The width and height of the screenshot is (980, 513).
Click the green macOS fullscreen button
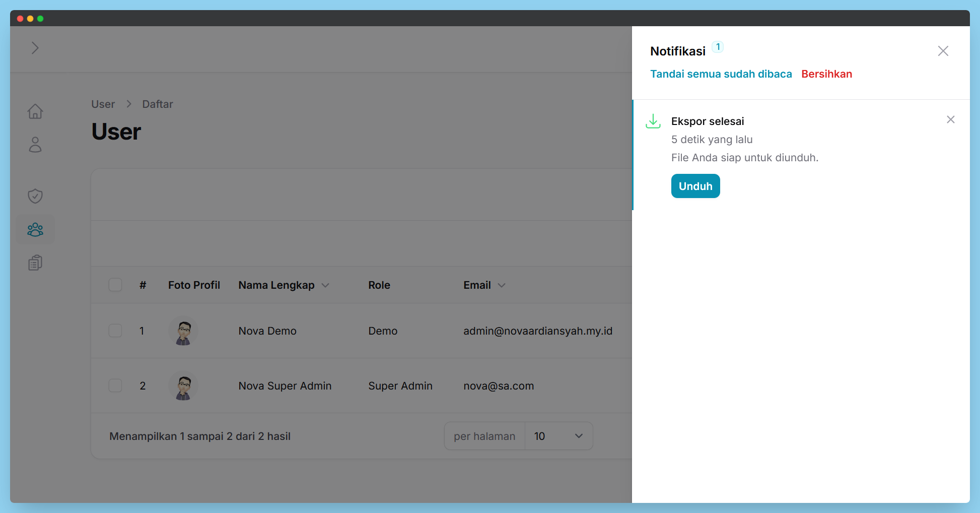tap(40, 19)
